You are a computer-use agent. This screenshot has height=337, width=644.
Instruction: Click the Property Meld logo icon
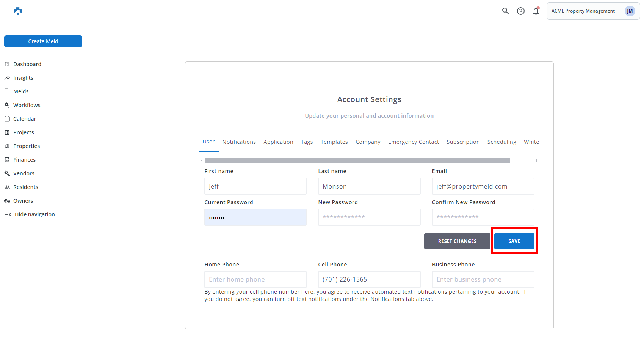point(17,11)
